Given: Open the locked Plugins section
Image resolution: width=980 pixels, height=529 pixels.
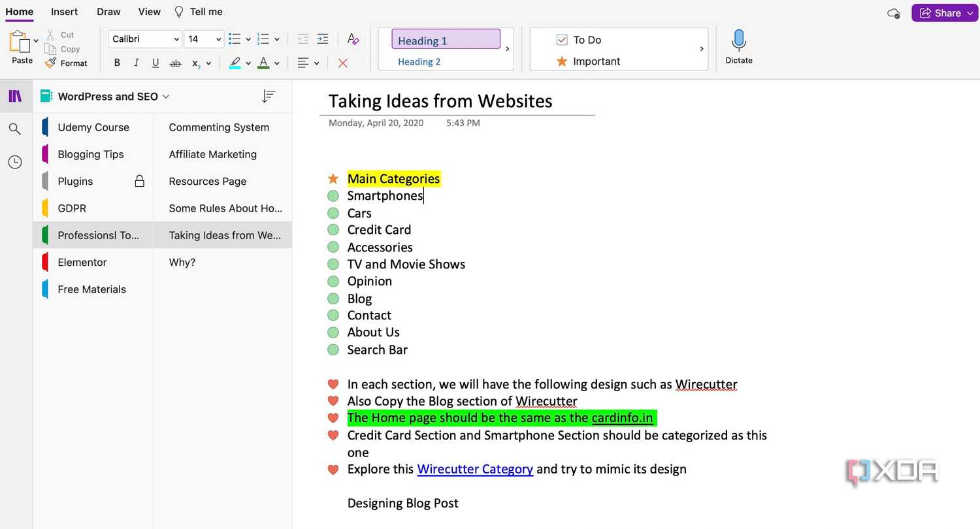Looking at the screenshot, I should pos(93,181).
